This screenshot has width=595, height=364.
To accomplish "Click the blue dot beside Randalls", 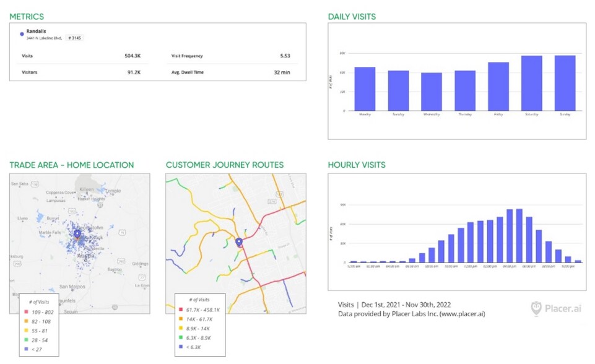I will [x=22, y=34].
